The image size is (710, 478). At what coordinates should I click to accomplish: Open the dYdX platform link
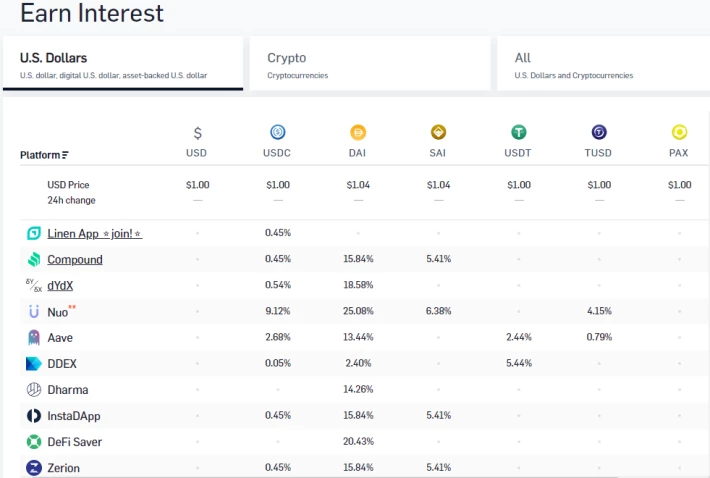[x=60, y=286]
